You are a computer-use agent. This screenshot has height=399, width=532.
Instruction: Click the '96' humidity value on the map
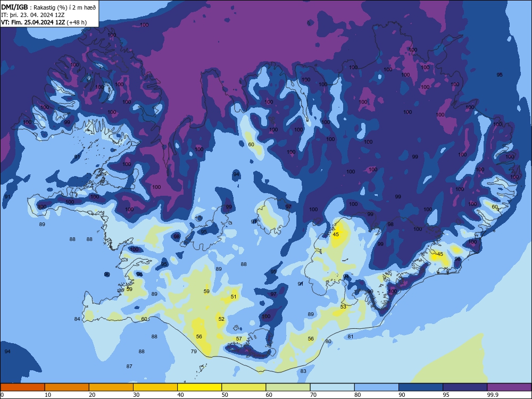coord(139,274)
